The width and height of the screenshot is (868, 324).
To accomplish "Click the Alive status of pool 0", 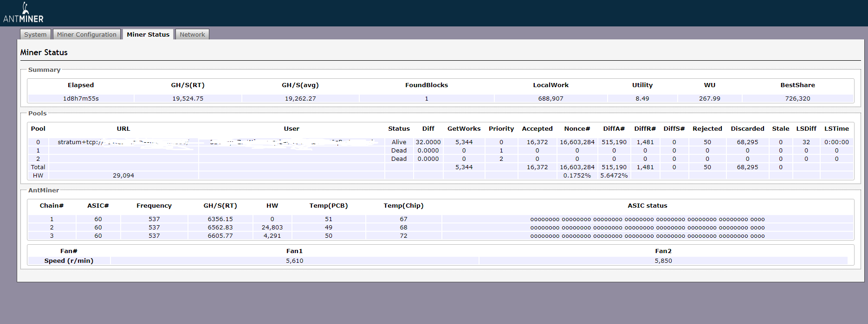I will tap(399, 142).
